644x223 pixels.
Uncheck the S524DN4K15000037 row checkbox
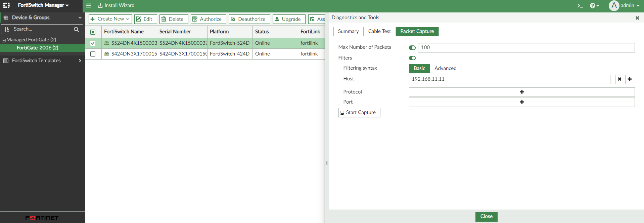click(x=93, y=43)
